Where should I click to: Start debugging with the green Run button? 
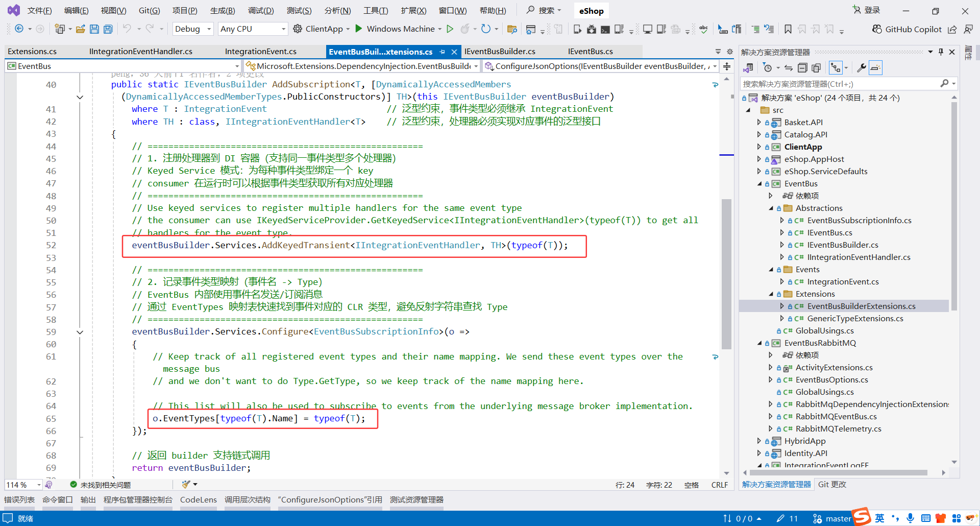point(451,29)
